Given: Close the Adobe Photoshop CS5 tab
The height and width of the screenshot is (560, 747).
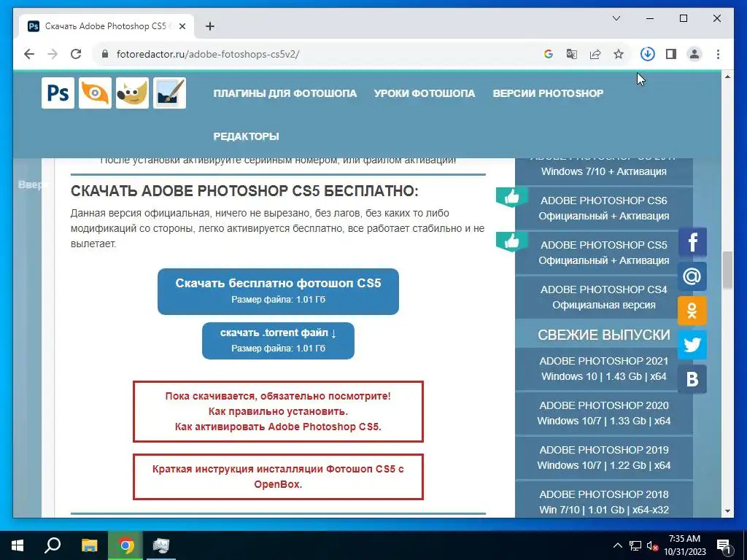Looking at the screenshot, I should click(182, 26).
